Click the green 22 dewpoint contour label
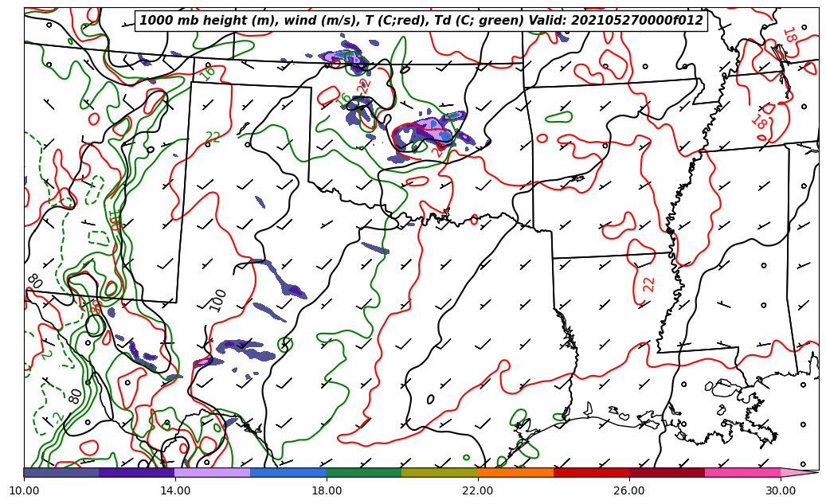826x504 pixels. click(x=213, y=137)
